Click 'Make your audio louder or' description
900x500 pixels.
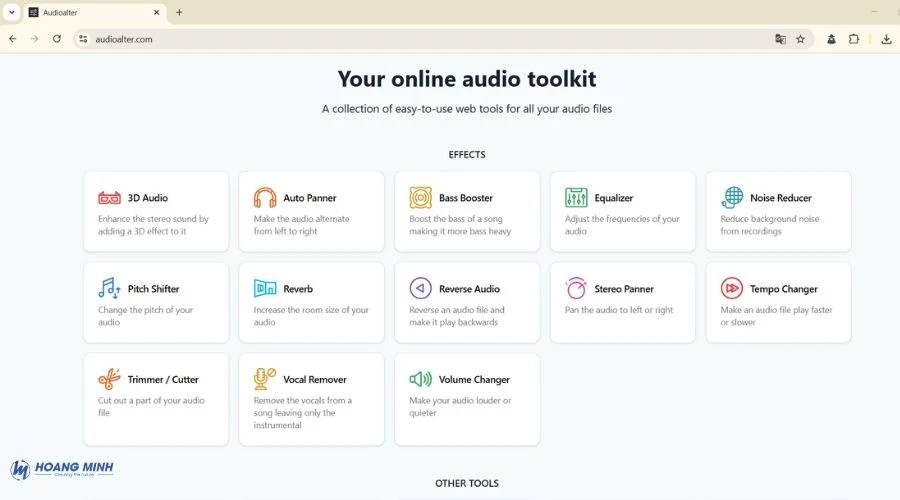click(x=460, y=401)
